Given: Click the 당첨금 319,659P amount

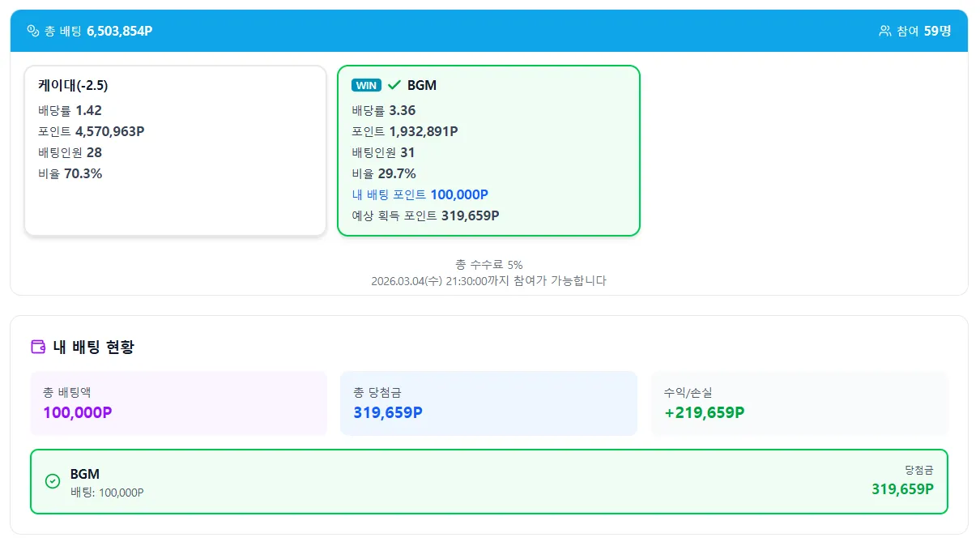Looking at the screenshot, I should [901, 488].
